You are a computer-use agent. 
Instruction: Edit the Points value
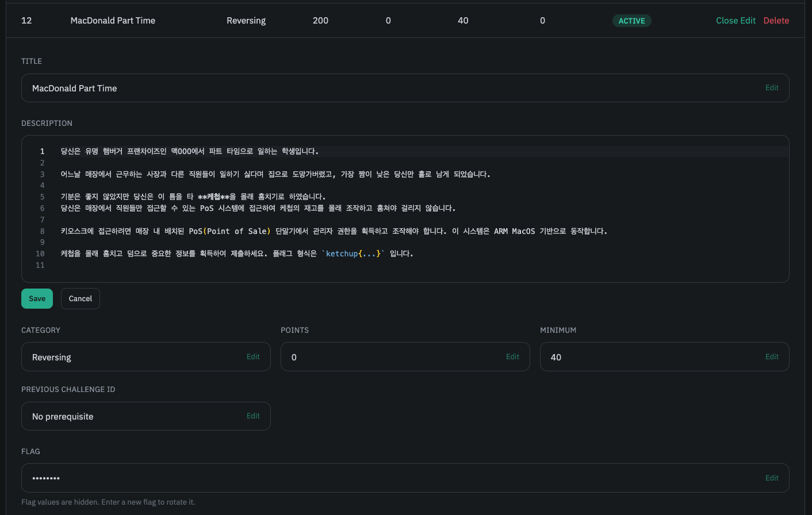coord(512,356)
